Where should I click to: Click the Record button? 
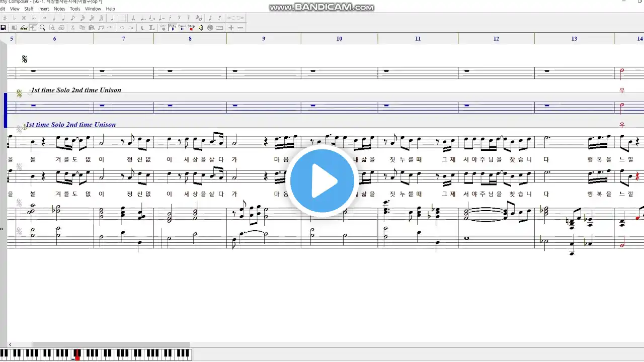click(x=163, y=28)
